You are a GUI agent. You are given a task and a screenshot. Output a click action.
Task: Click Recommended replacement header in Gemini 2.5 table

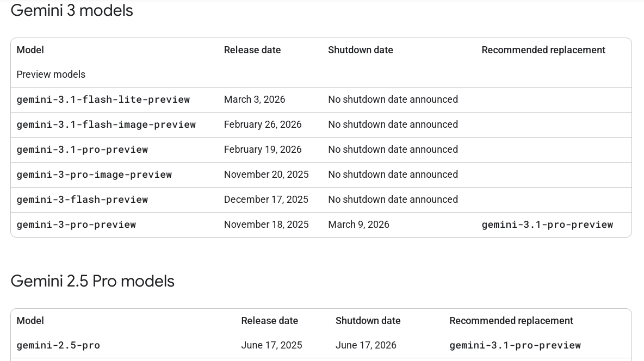[511, 321]
